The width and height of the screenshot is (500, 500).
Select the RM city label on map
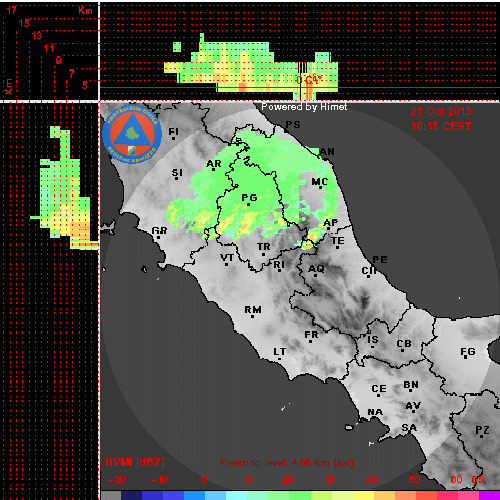click(253, 310)
